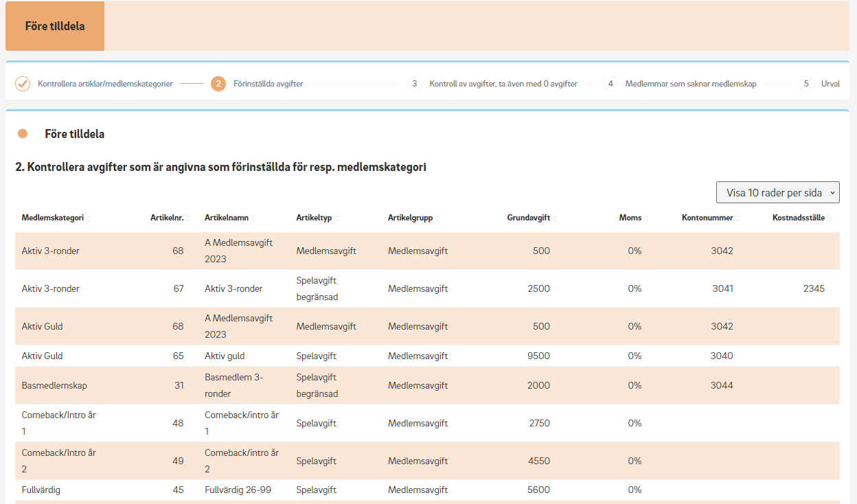
Task: Click the 'Basmedlem 3-ronder' article name
Action: coord(234,385)
